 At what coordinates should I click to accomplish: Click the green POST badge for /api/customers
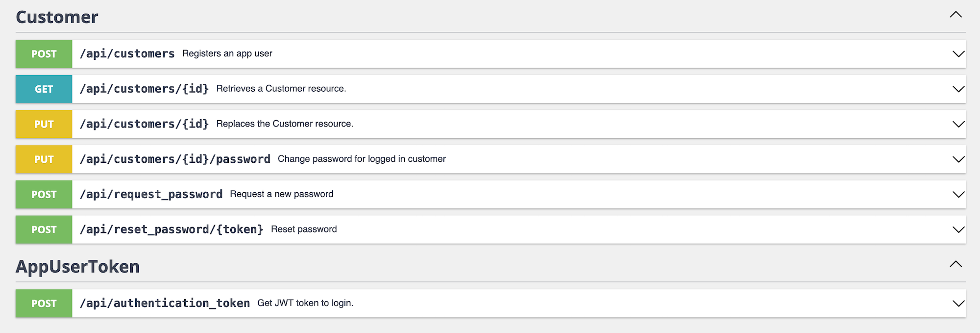44,54
